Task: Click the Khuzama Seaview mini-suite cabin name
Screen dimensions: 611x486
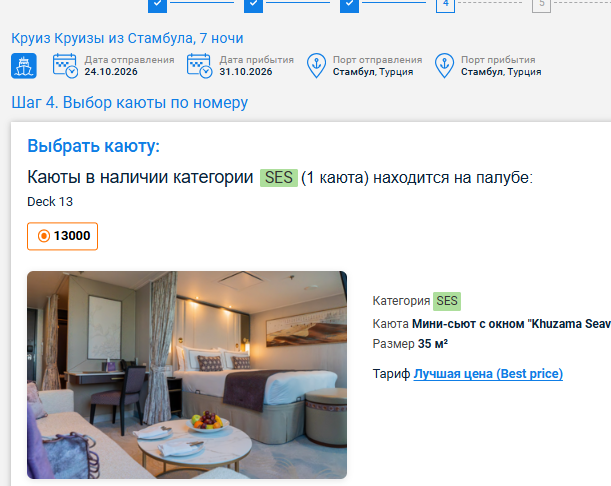Action: 512,324
